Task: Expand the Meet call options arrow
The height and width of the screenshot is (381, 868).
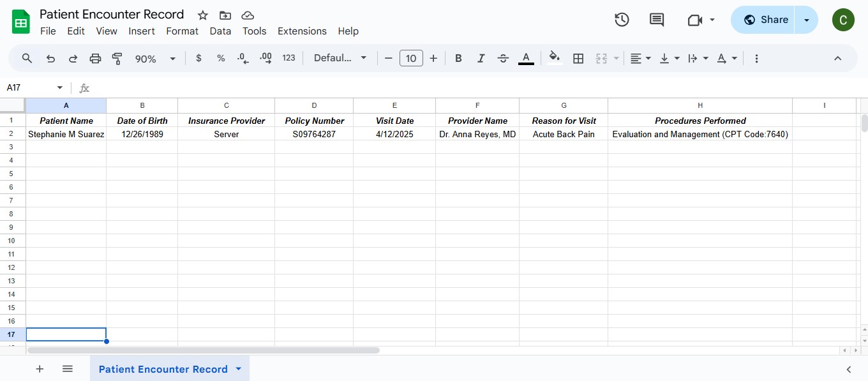Action: 712,20
